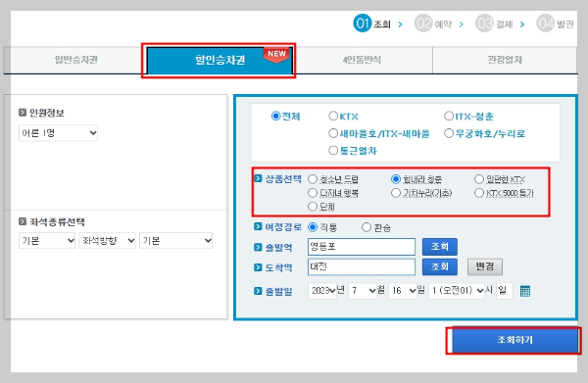The image size is (588, 383).
Task: Set 여정경로 to 직통
Action: click(313, 227)
